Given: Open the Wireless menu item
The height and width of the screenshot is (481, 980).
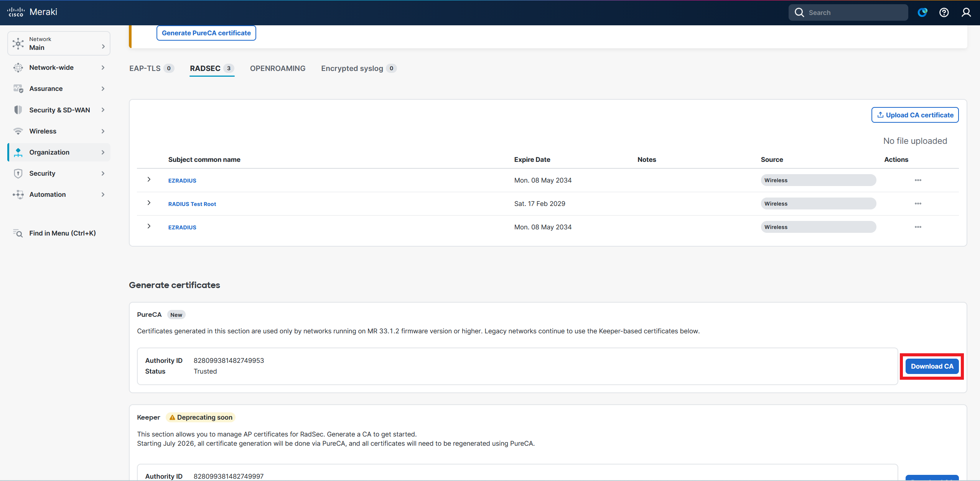Looking at the screenshot, I should [59, 131].
